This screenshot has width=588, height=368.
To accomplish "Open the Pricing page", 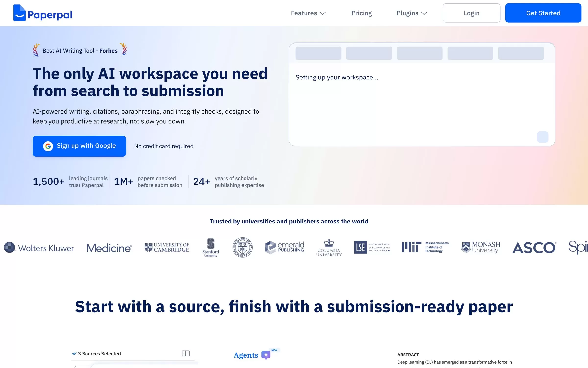I will (x=361, y=13).
